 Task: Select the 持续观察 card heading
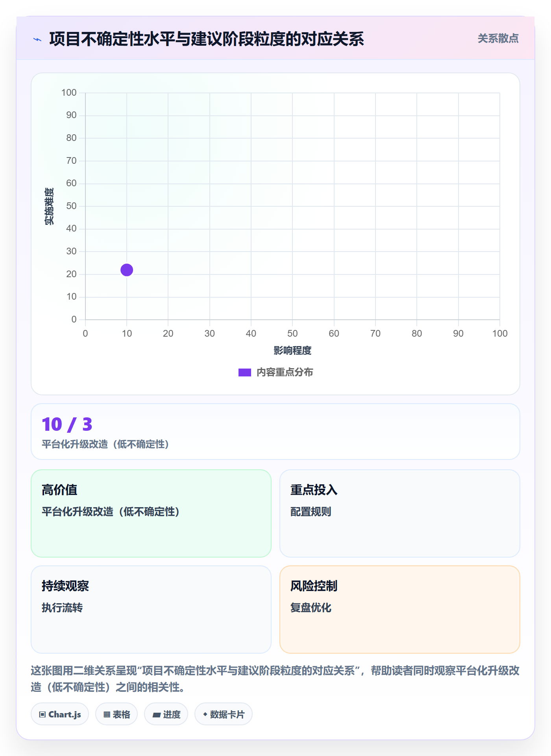[65, 586]
